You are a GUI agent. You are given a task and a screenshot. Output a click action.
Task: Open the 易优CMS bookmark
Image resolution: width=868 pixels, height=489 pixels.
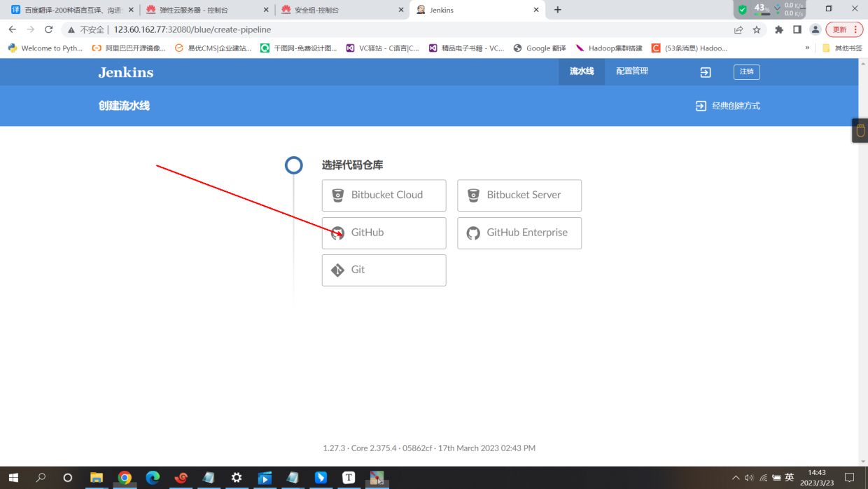pyautogui.click(x=213, y=48)
